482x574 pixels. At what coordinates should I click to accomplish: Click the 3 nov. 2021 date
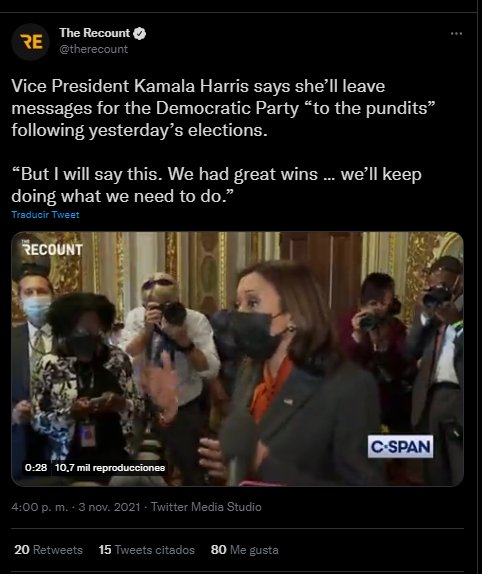coord(109,507)
